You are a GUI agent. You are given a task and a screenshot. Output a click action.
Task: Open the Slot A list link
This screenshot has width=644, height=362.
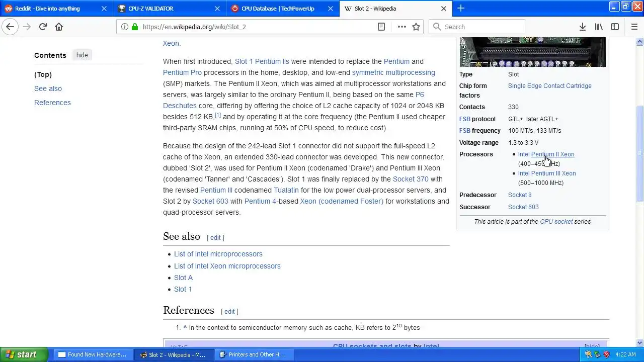click(183, 278)
